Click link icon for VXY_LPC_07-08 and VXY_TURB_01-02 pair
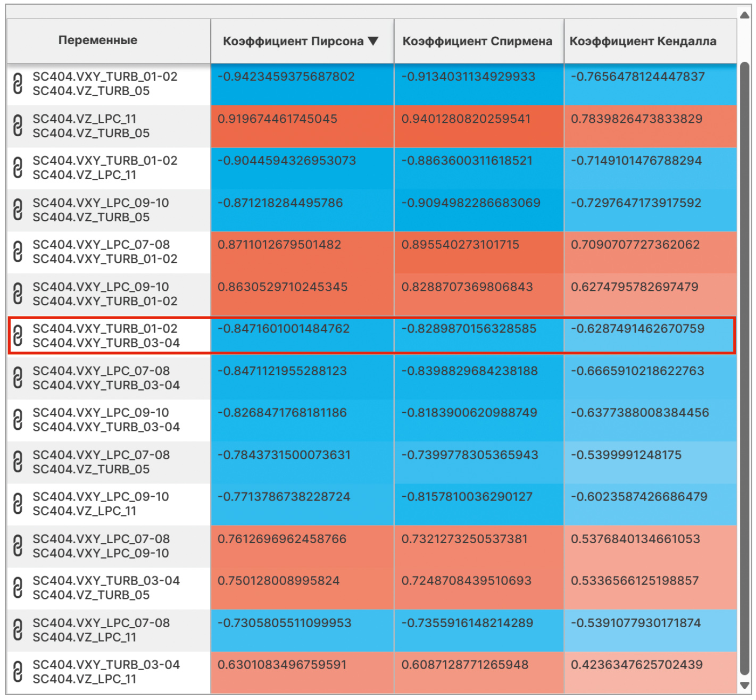The height and width of the screenshot is (700, 756). point(18,252)
